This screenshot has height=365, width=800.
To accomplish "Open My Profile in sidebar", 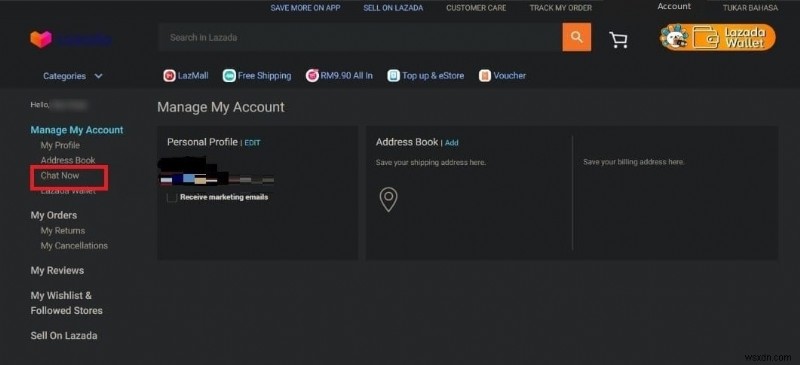I will pyautogui.click(x=60, y=145).
